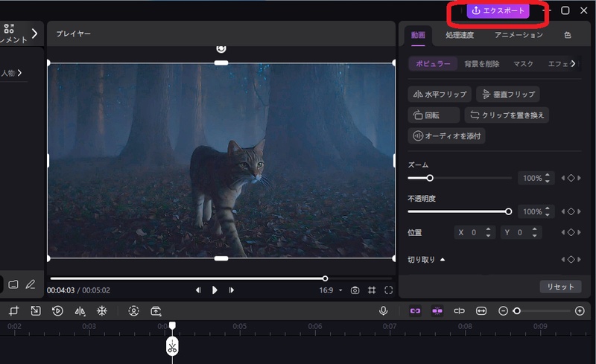Click the portrait cutout person icon
The image size is (596, 364).
(x=133, y=311)
